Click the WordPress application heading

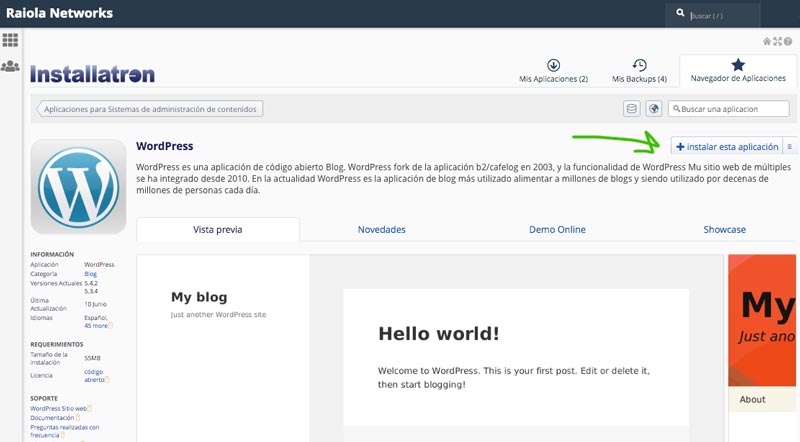(165, 146)
